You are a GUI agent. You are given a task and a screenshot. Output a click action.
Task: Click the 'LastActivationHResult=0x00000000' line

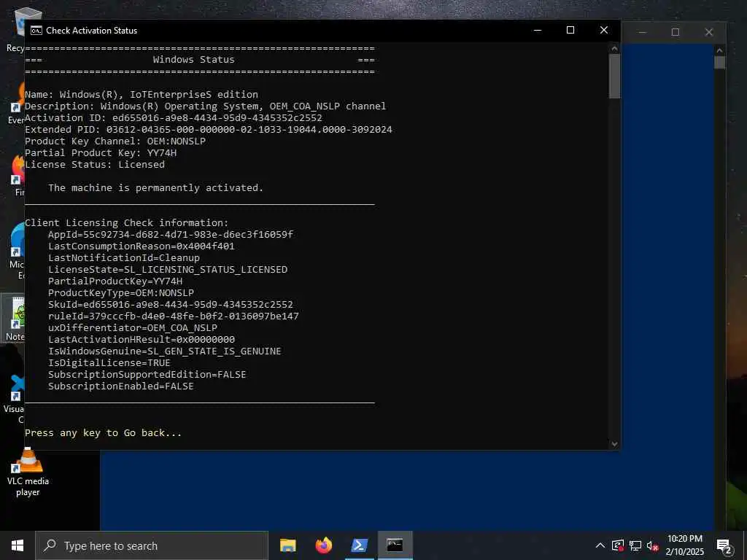click(142, 340)
